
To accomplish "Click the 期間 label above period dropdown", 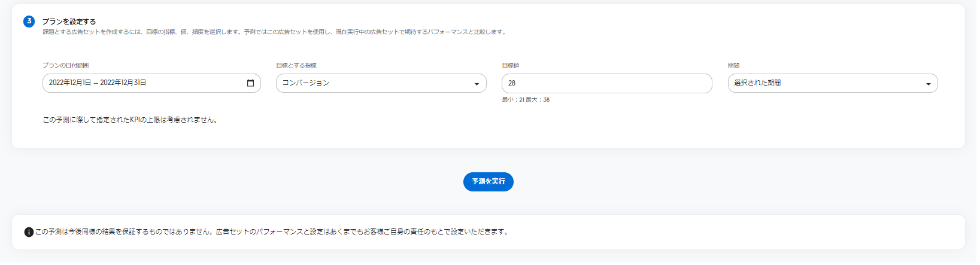I will pos(734,66).
